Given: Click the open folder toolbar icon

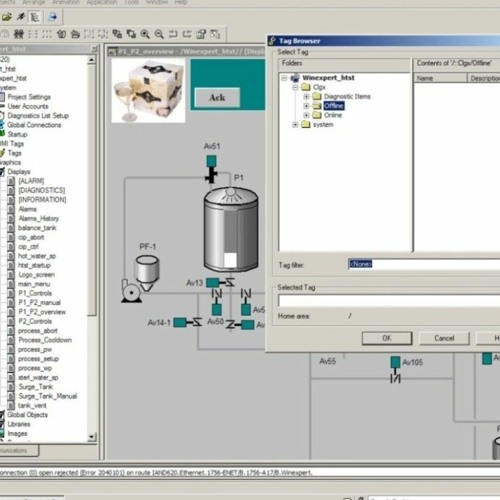Looking at the screenshot, I should pos(7,17).
